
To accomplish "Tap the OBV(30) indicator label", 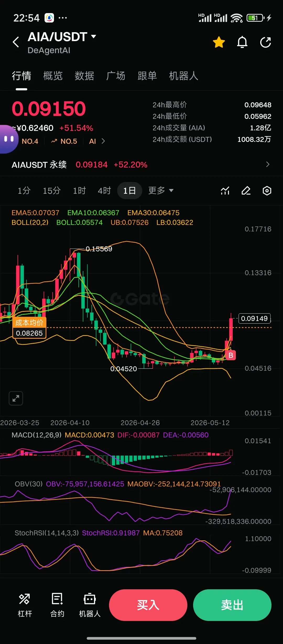I will point(29,484).
